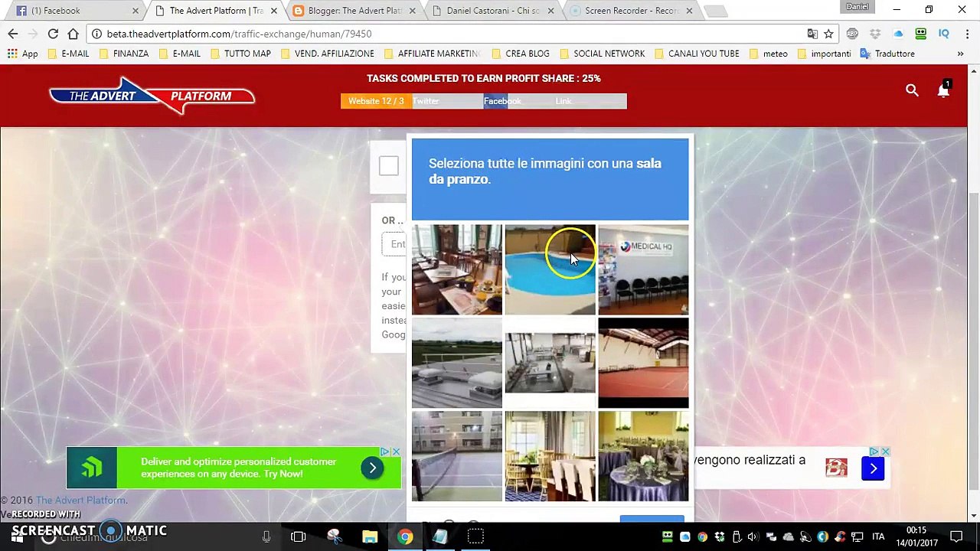Viewport: 980px width, 551px height.
Task: Open the Link task segment
Action: 591,101
